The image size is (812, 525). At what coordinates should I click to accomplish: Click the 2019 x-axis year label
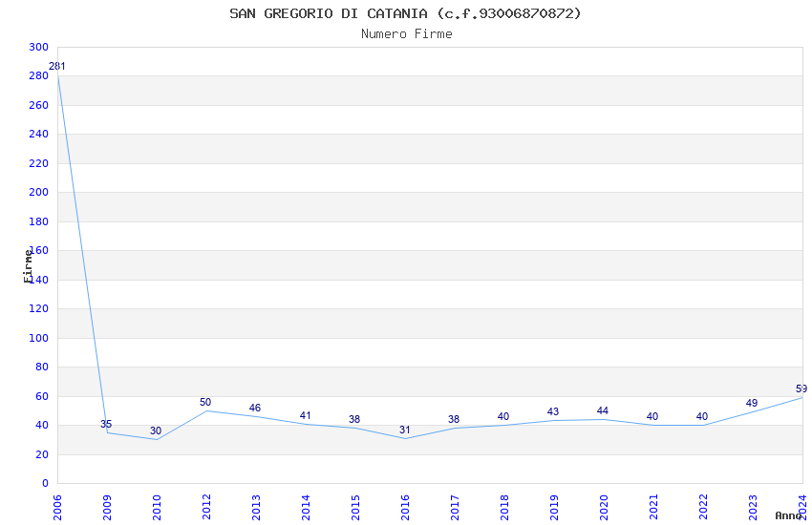(555, 508)
